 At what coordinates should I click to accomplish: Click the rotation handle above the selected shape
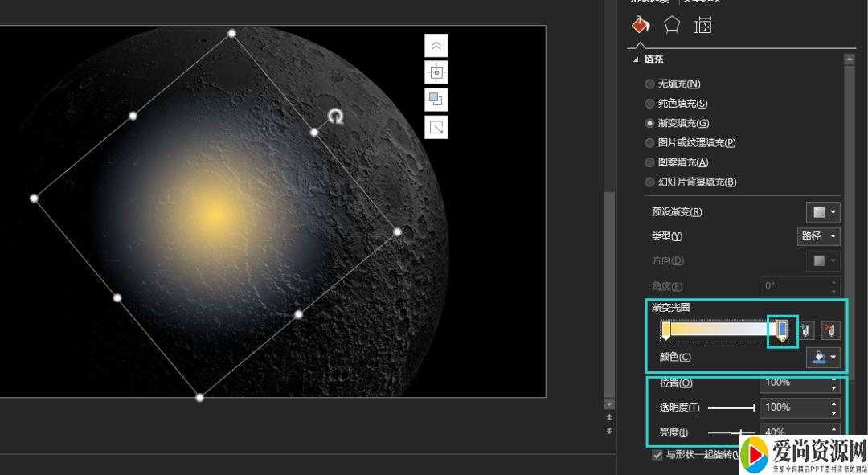tap(336, 117)
